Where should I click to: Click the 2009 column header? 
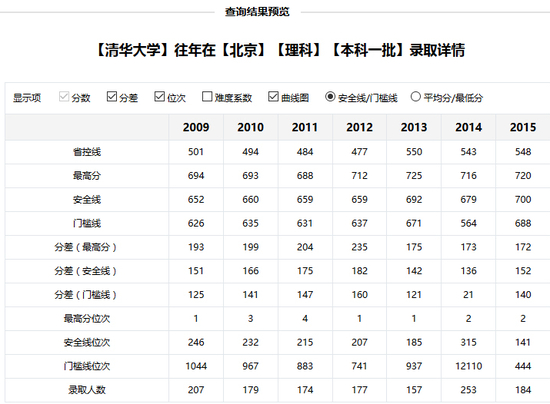pos(196,127)
